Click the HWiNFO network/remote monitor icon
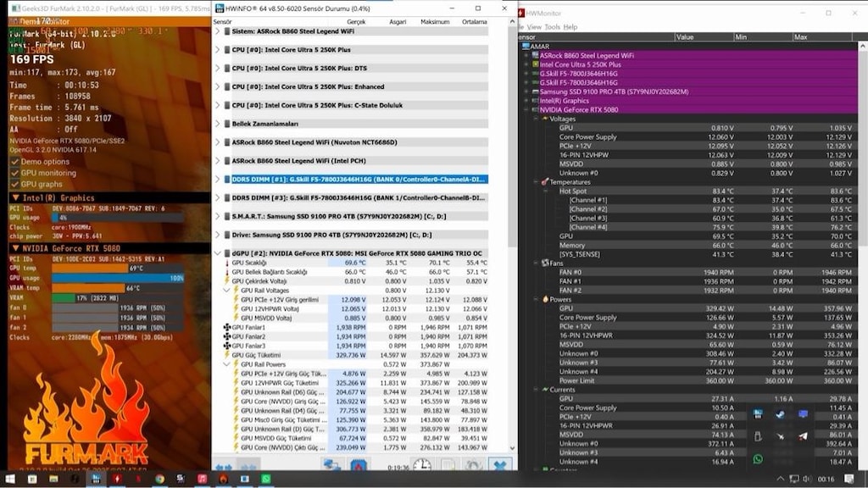The height and width of the screenshot is (488, 868). 331,466
